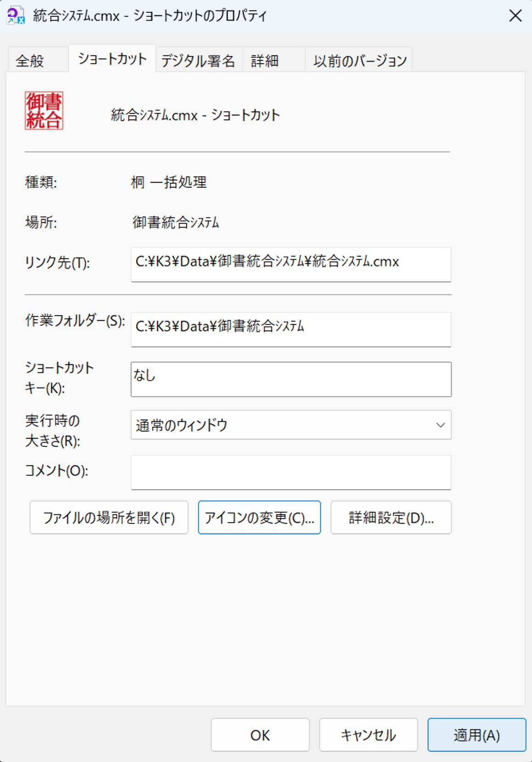
Task: Open 詳細設定 advanced settings
Action: click(391, 518)
